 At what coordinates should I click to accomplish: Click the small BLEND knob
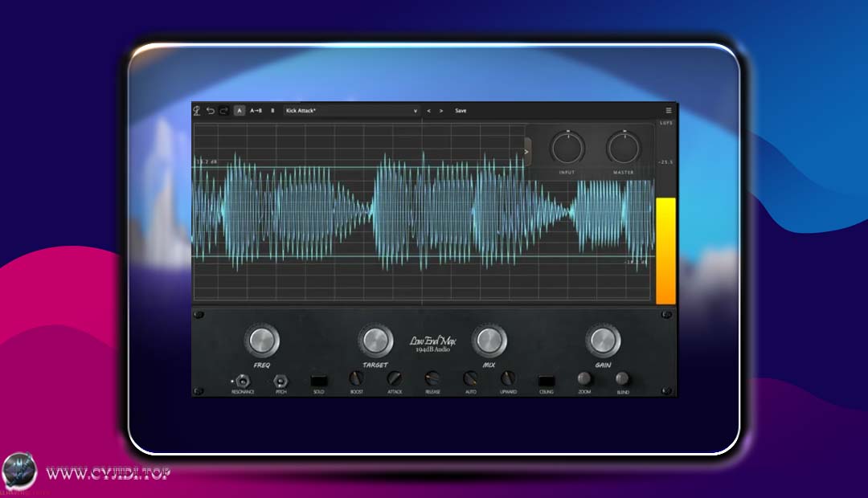point(622,378)
